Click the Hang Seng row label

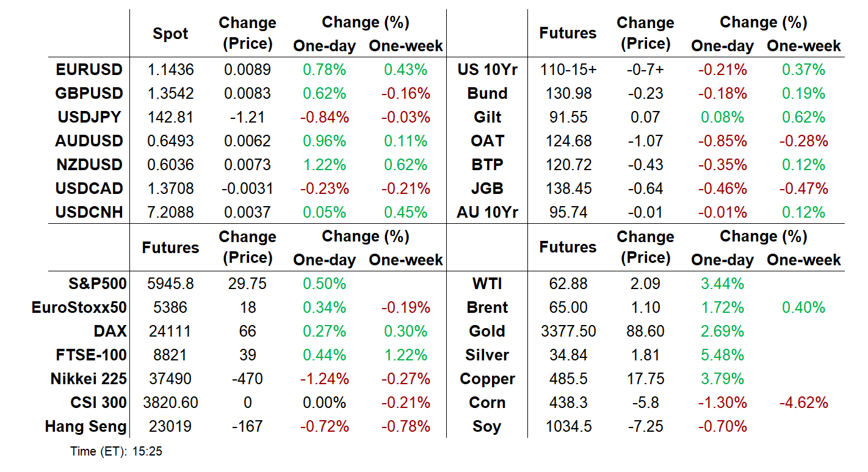(x=85, y=426)
